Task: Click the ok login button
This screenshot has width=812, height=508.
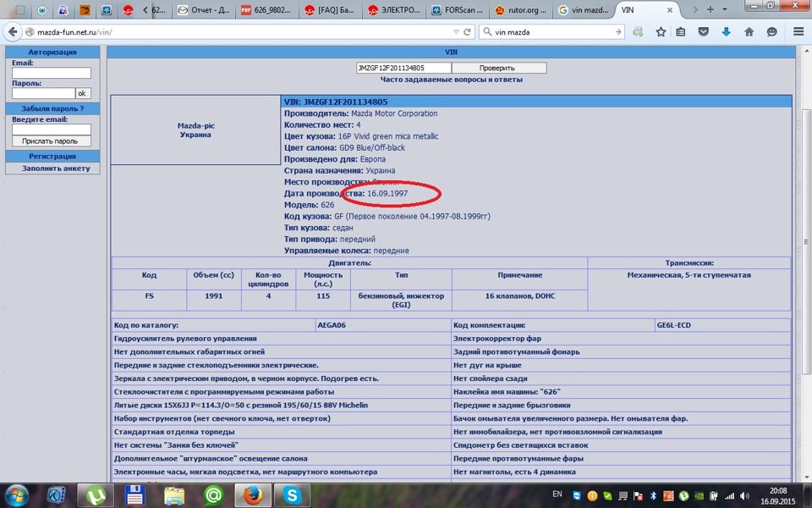Action: click(83, 93)
